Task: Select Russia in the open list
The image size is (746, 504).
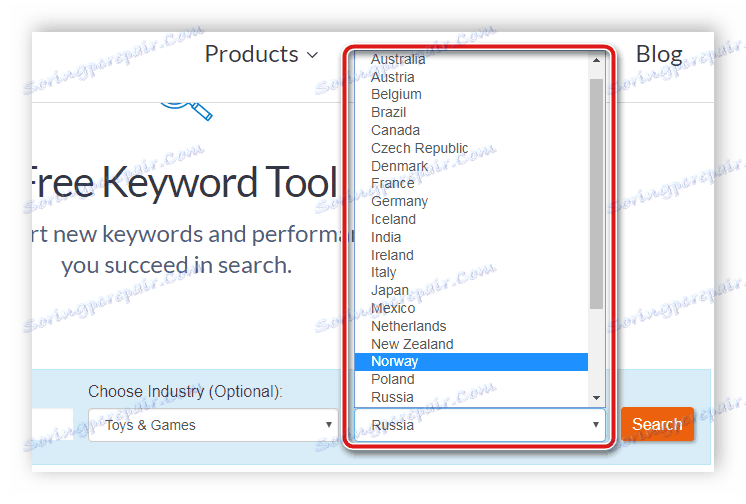Action: [471, 397]
